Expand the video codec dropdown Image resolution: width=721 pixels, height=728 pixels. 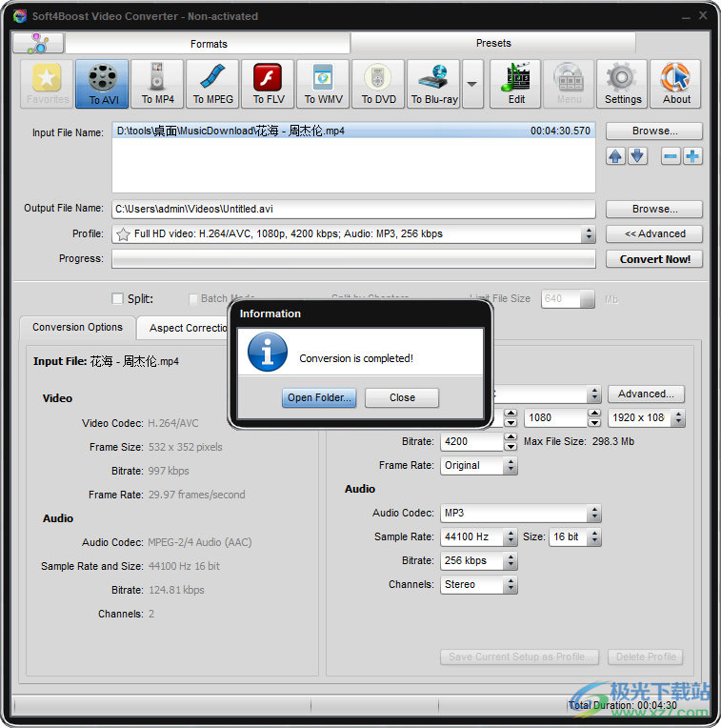click(x=594, y=394)
